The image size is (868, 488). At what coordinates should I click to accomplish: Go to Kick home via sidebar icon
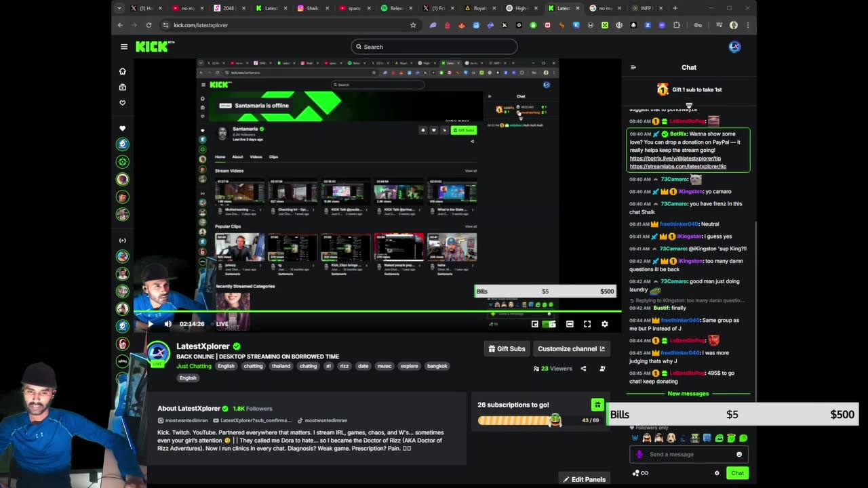point(123,71)
